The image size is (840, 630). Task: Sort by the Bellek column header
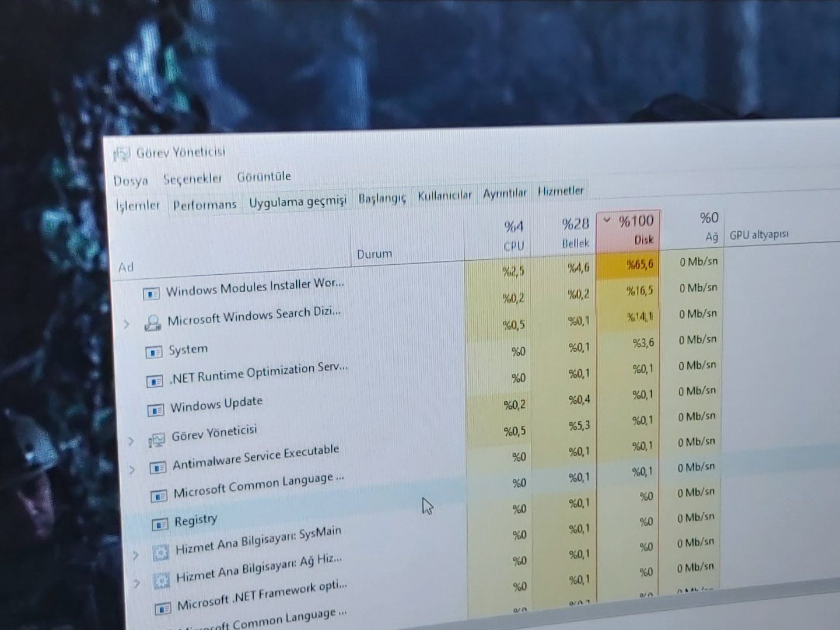click(x=575, y=233)
